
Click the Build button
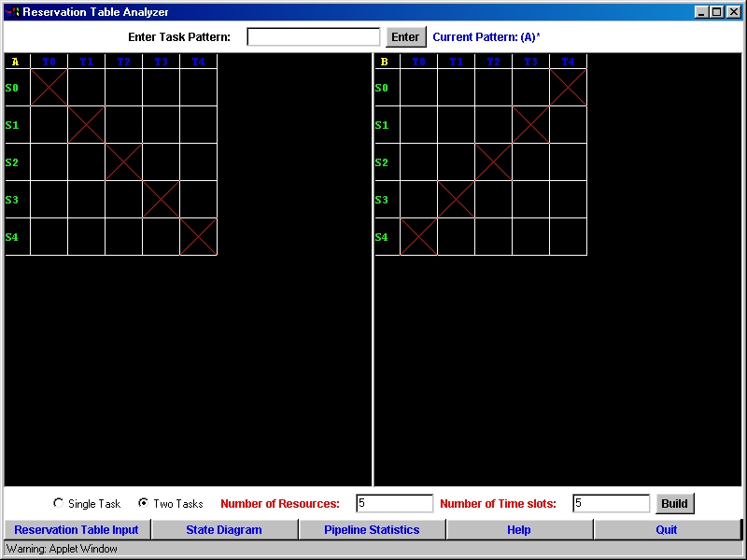click(674, 504)
